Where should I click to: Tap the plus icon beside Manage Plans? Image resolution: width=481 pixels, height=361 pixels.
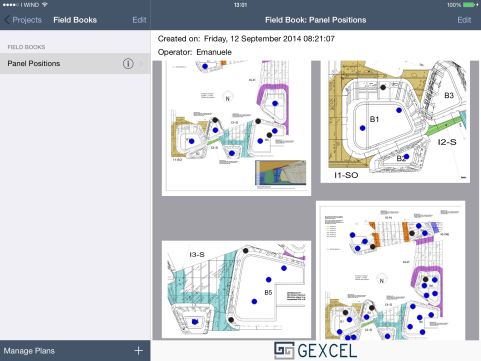tap(139, 350)
